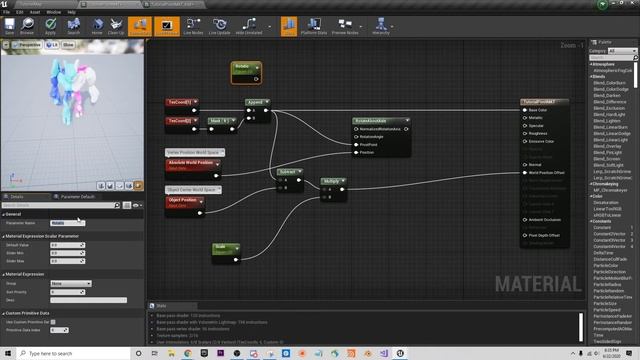
Task: Click the Save toolbar icon
Action: coord(9,27)
